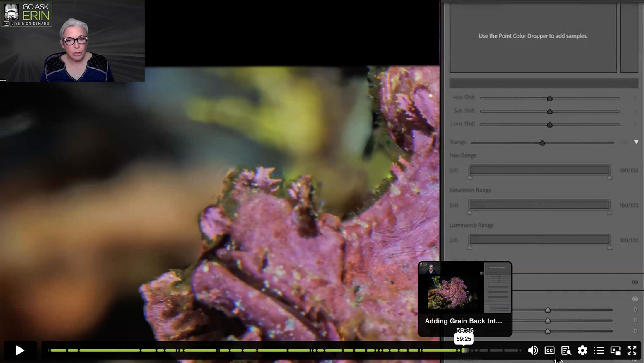Click the Point Color samples box
This screenshot has width=644, height=363.
(533, 38)
